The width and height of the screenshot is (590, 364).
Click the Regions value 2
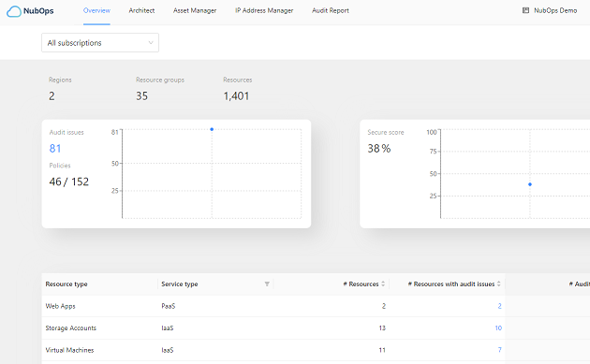pyautogui.click(x=52, y=96)
